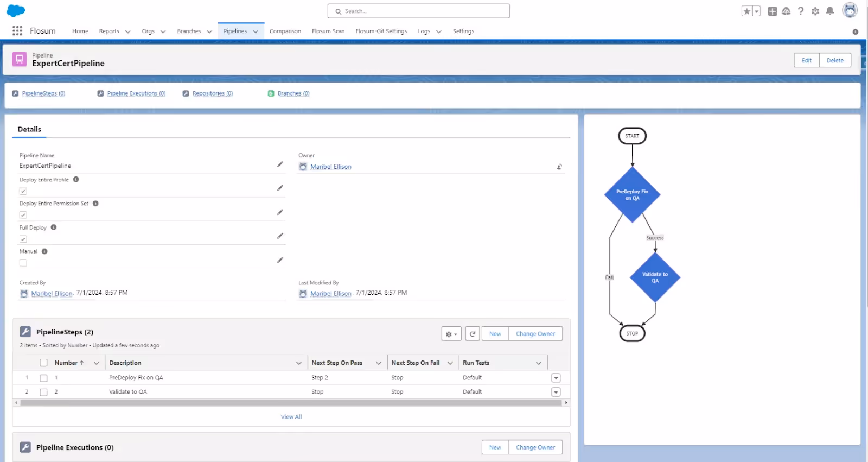This screenshot has height=462, width=868.
Task: Show info tooltip for Full Deploy
Action: tap(54, 227)
